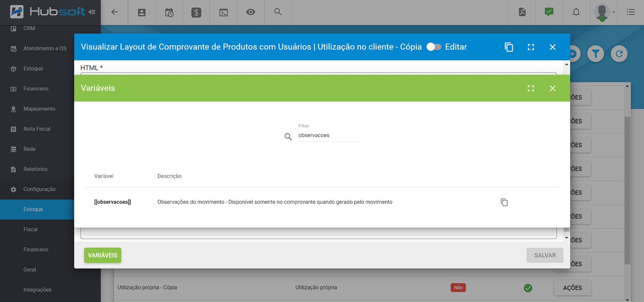Open AÇÕES for Utilização própria - Cópia
644x302 pixels.
[x=573, y=288]
